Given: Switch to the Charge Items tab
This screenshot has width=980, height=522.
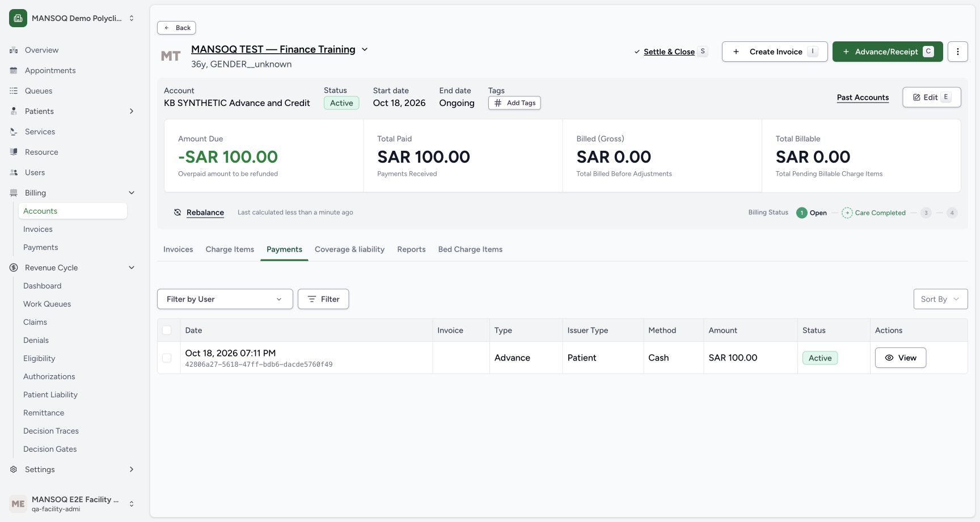Looking at the screenshot, I should pos(230,249).
